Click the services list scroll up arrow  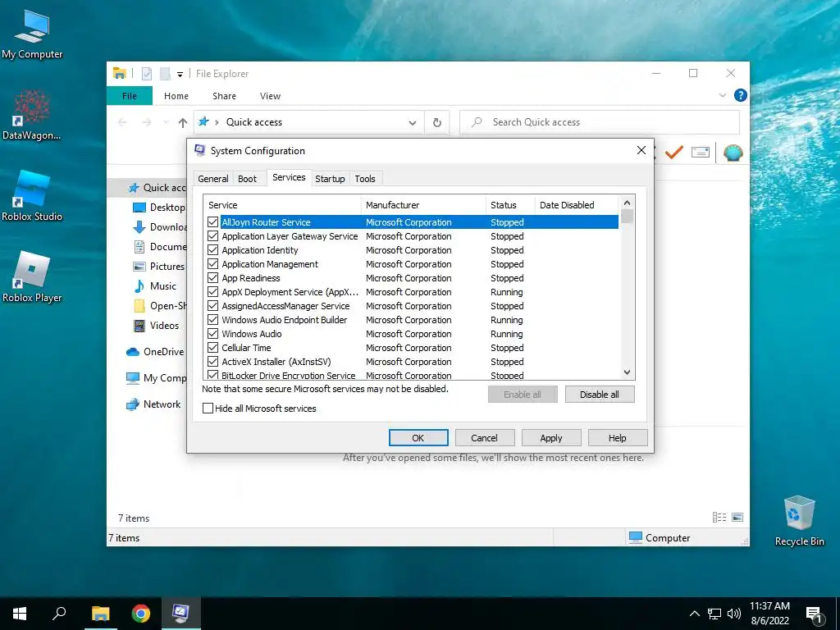[x=627, y=203]
